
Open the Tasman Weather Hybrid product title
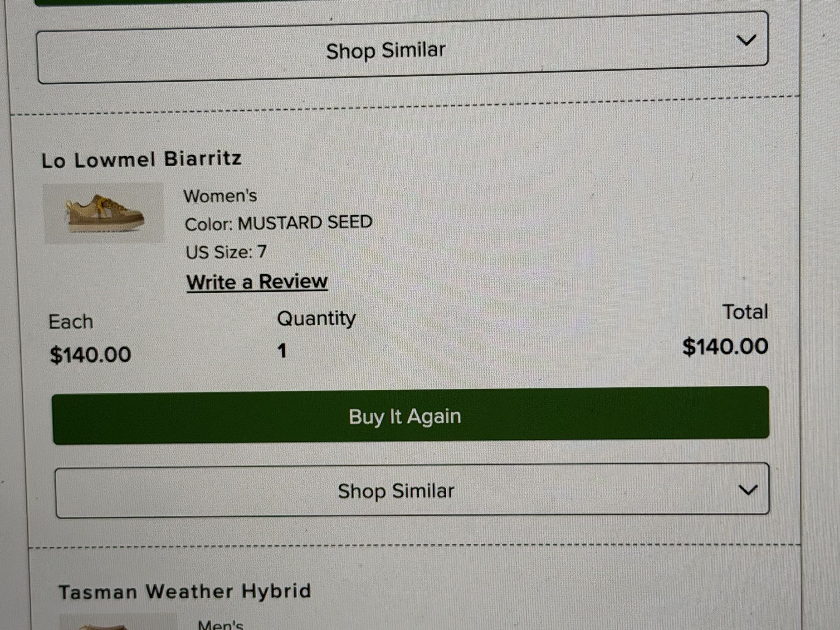185,591
